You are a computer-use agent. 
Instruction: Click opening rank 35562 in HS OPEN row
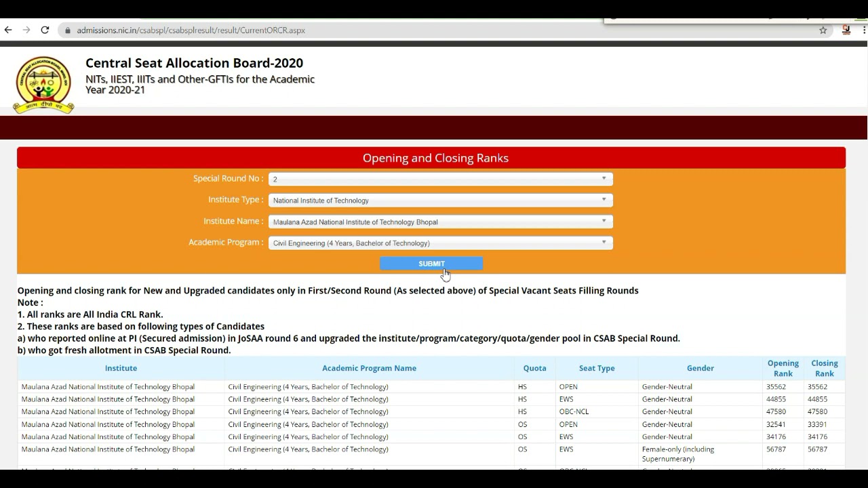(x=776, y=387)
